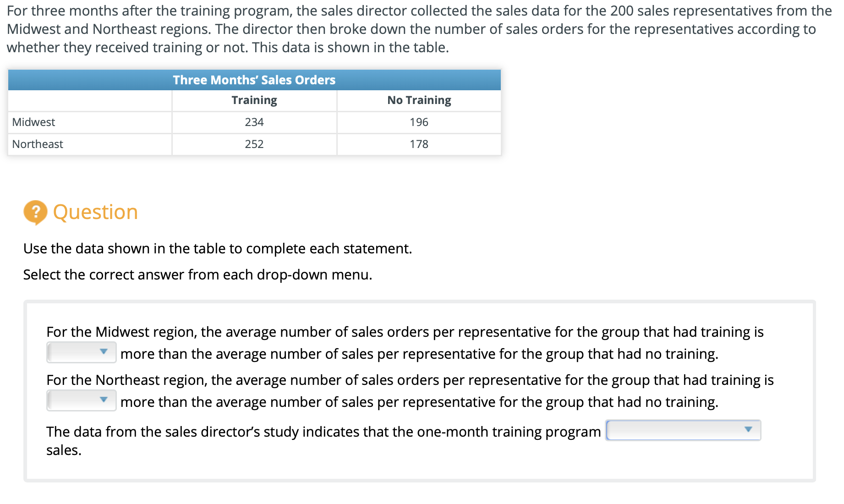Click the dropdown arrow beside Northeast statement blank
The height and width of the screenshot is (504, 844).
104,400
